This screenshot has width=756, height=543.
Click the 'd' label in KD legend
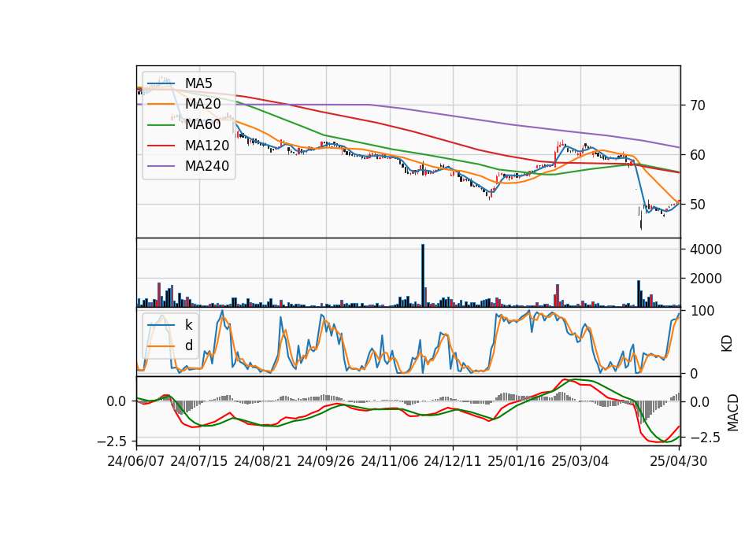188,345
